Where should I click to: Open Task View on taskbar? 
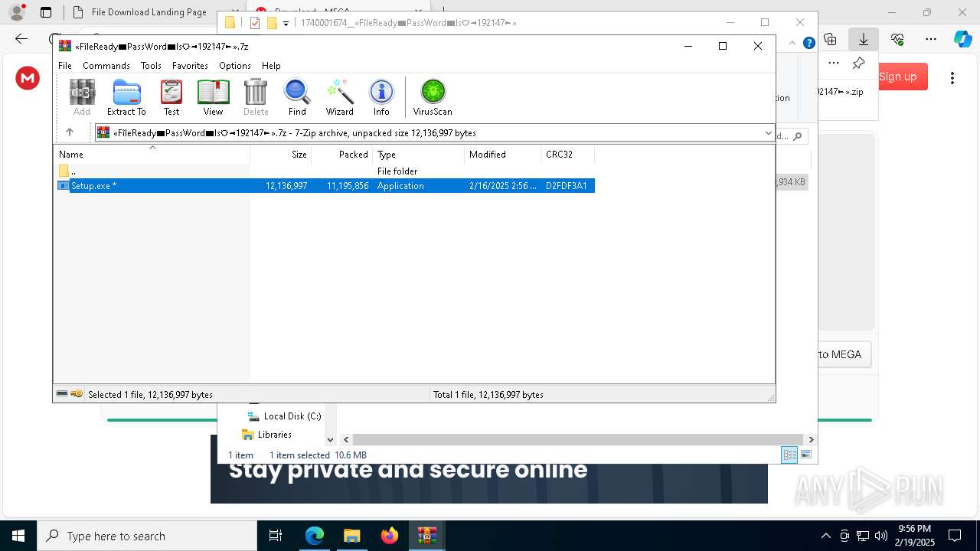tap(276, 536)
